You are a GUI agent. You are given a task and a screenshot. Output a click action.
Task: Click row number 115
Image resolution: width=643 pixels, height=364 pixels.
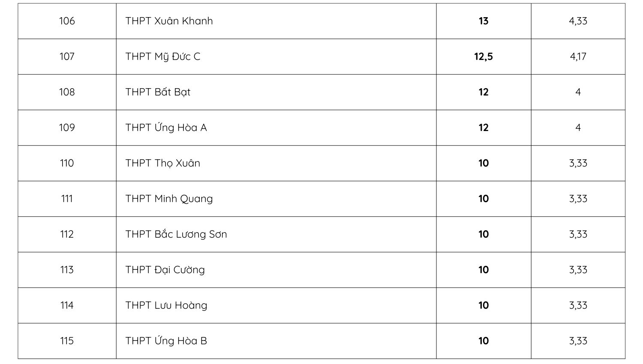[67, 341]
